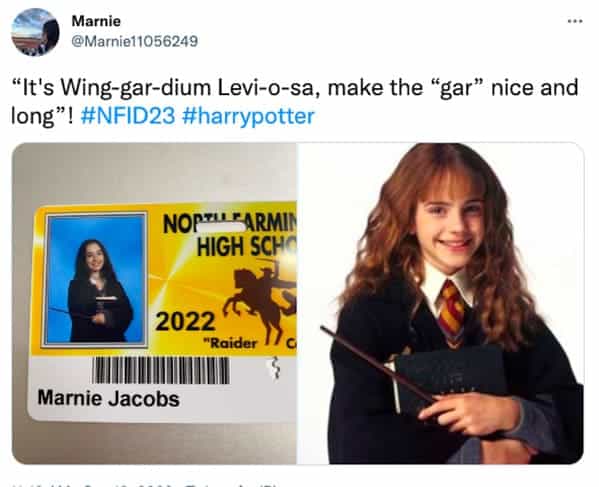Viewport: 599px width, 487px height.
Task: View the student ID card image
Action: point(154,304)
